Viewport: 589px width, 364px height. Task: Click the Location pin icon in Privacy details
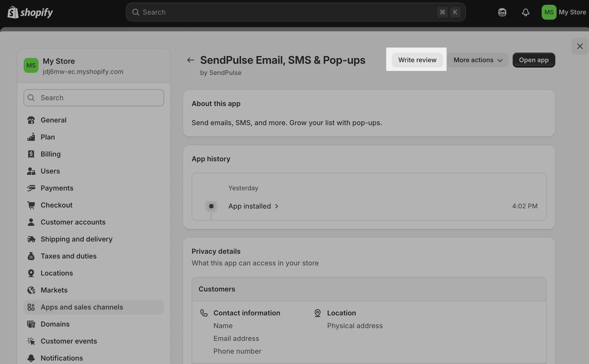pos(318,313)
